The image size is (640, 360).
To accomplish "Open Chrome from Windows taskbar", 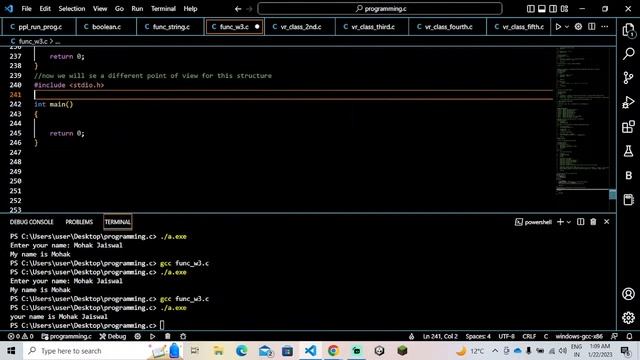I will [333, 351].
